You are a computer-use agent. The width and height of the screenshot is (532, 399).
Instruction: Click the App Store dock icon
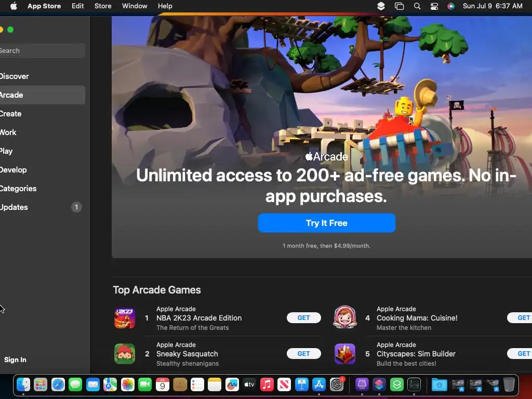click(x=319, y=384)
